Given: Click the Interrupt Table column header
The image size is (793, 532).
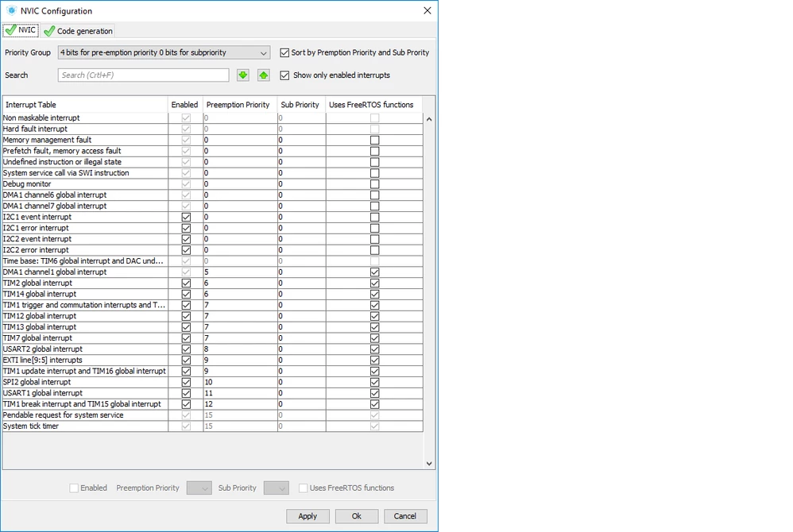Looking at the screenshot, I should click(85, 105).
